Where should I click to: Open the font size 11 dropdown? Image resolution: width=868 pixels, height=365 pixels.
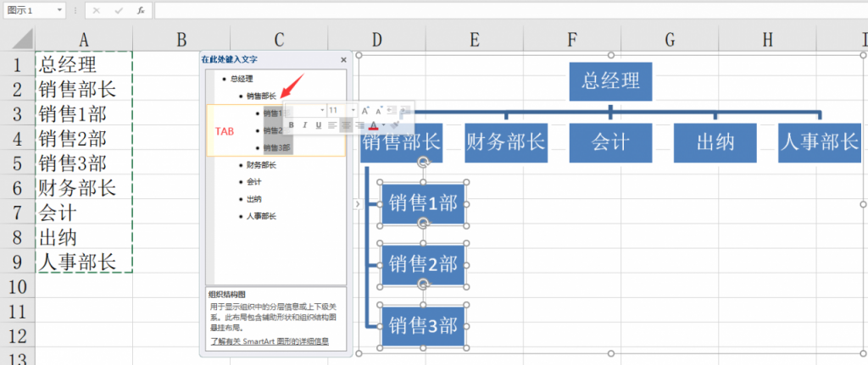(x=353, y=110)
